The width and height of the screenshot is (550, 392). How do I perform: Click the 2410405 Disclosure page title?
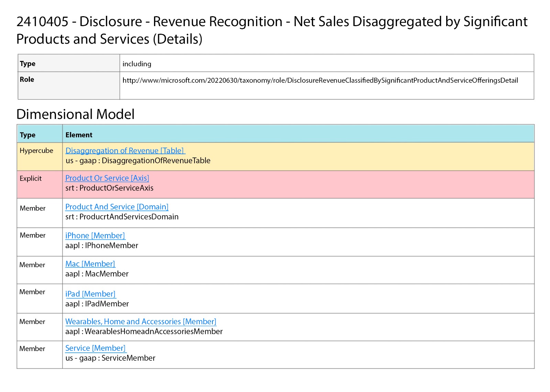coord(272,30)
